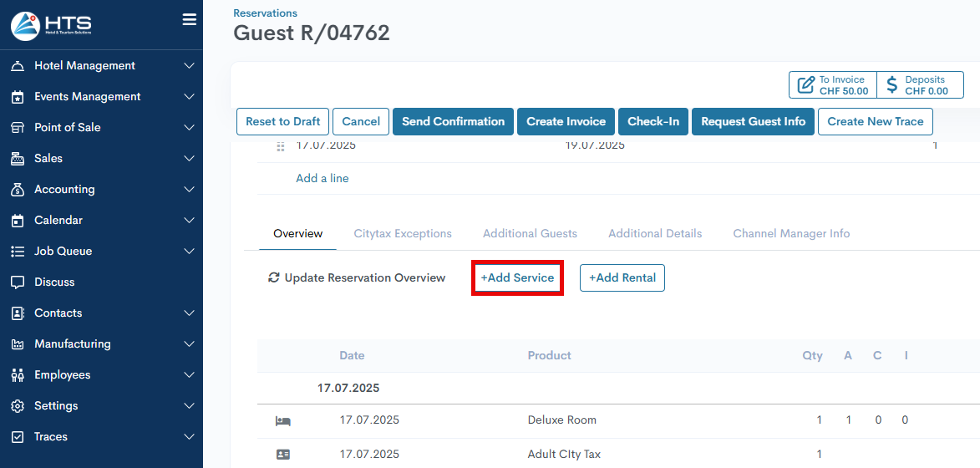Click the HTS logo
This screenshot has width=980, height=468.
coord(52,25)
